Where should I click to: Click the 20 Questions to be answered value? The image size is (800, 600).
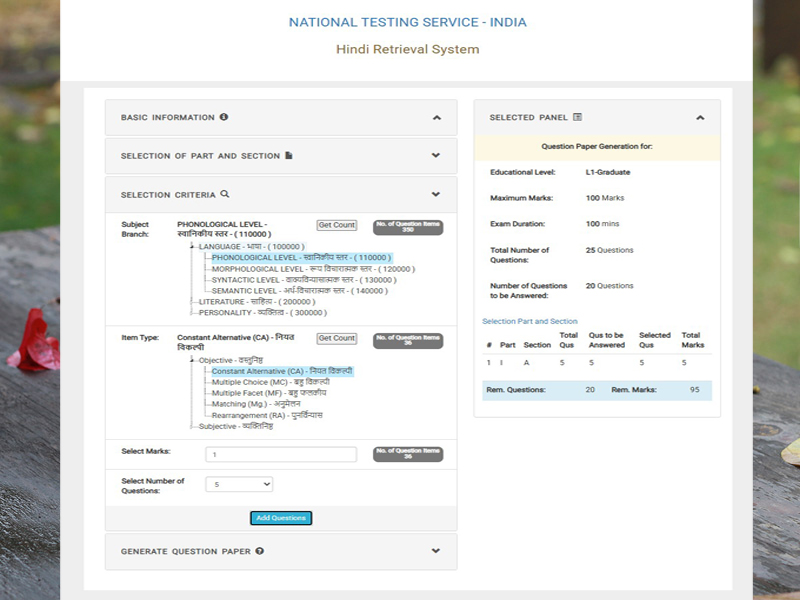coord(609,286)
